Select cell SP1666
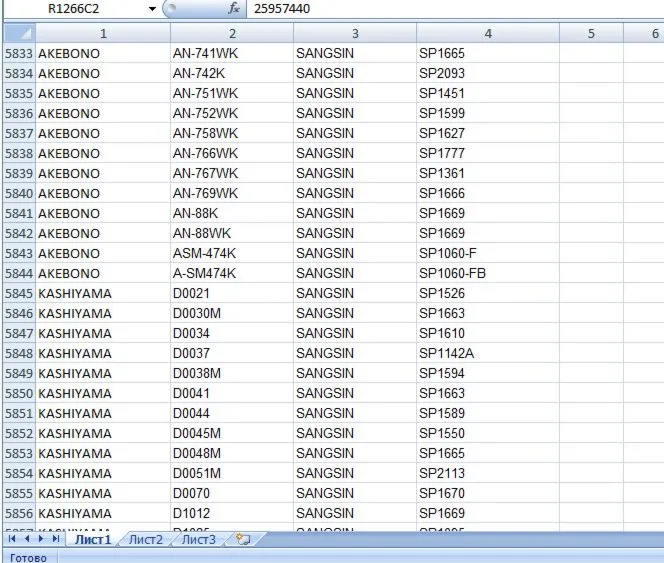664x563 pixels. [x=488, y=193]
